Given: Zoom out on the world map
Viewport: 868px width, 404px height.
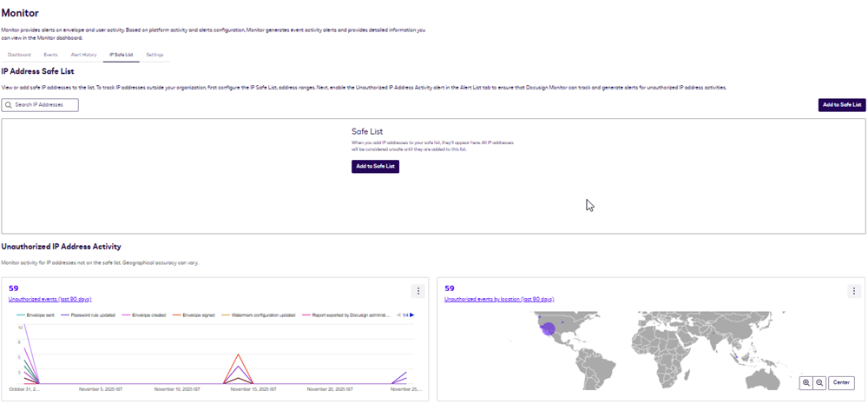Looking at the screenshot, I should point(819,383).
